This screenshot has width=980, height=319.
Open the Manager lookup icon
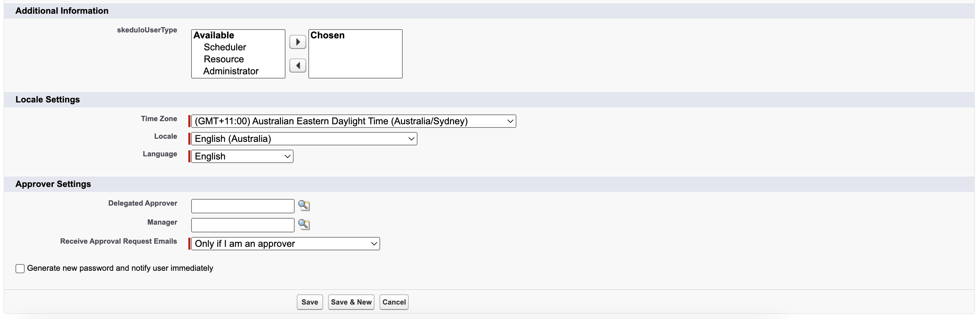(x=303, y=225)
